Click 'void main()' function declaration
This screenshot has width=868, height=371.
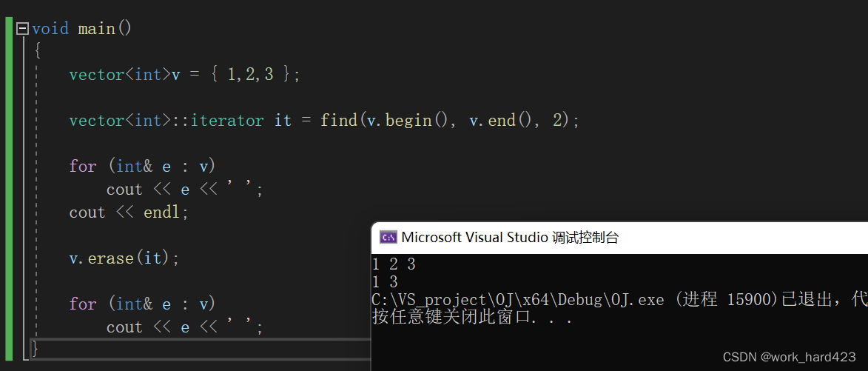click(82, 28)
